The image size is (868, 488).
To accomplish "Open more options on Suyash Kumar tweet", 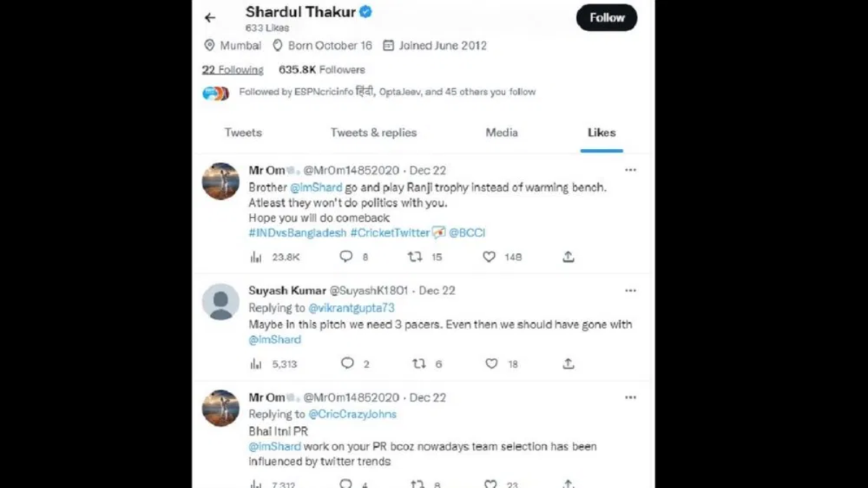I will tap(631, 291).
